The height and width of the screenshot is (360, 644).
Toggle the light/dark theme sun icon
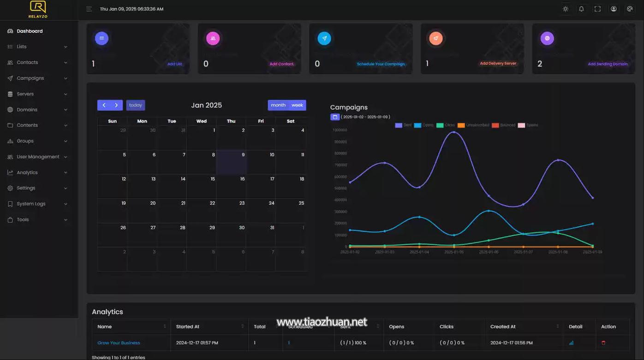click(566, 9)
